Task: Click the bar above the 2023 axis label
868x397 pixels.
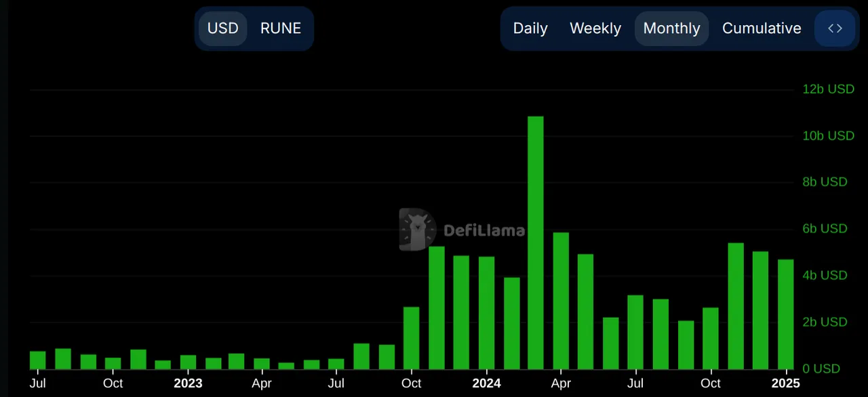Action: pos(188,362)
